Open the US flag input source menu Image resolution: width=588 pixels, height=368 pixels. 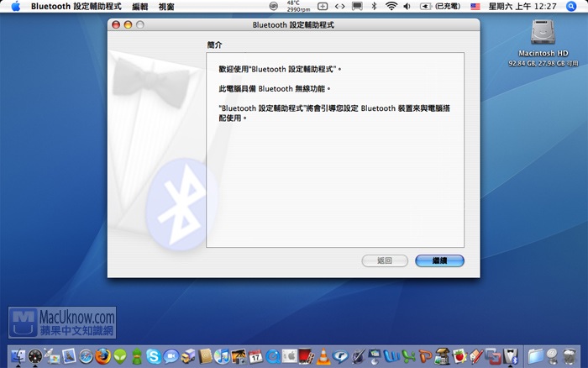pyautogui.click(x=475, y=7)
